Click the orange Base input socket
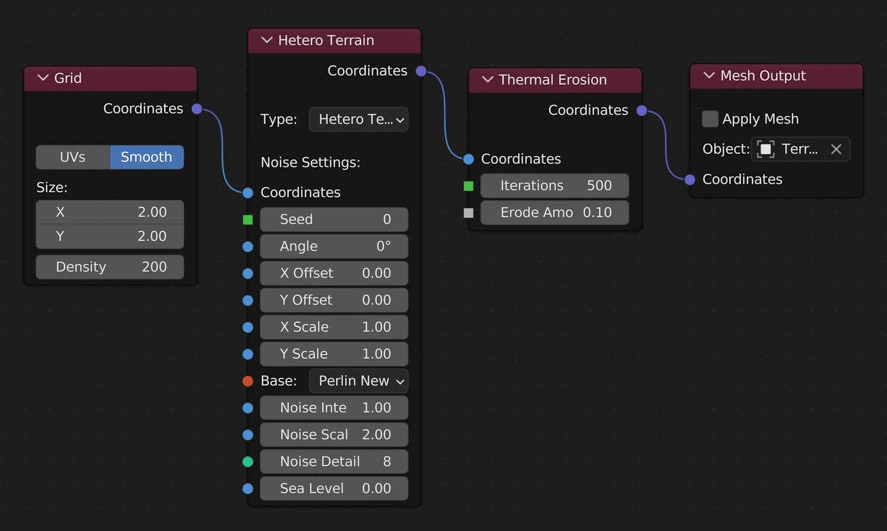This screenshot has height=531, width=887. (x=248, y=381)
